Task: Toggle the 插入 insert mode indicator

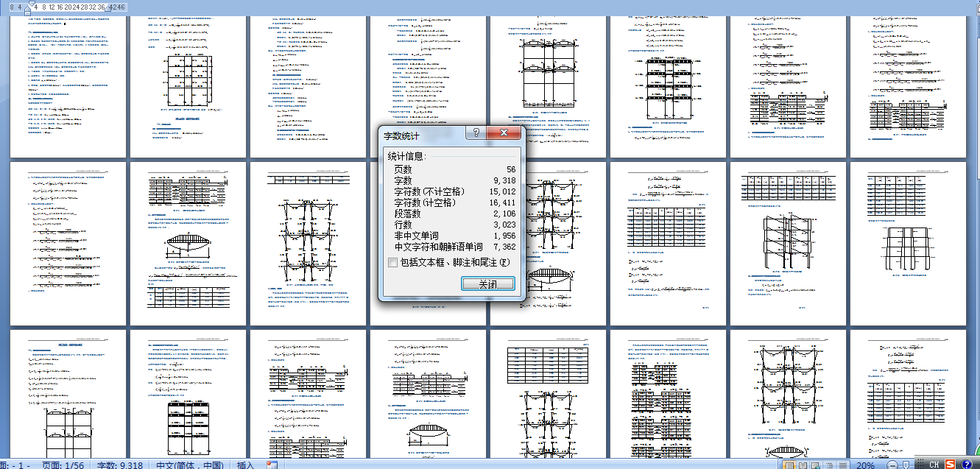Action: click(245, 465)
